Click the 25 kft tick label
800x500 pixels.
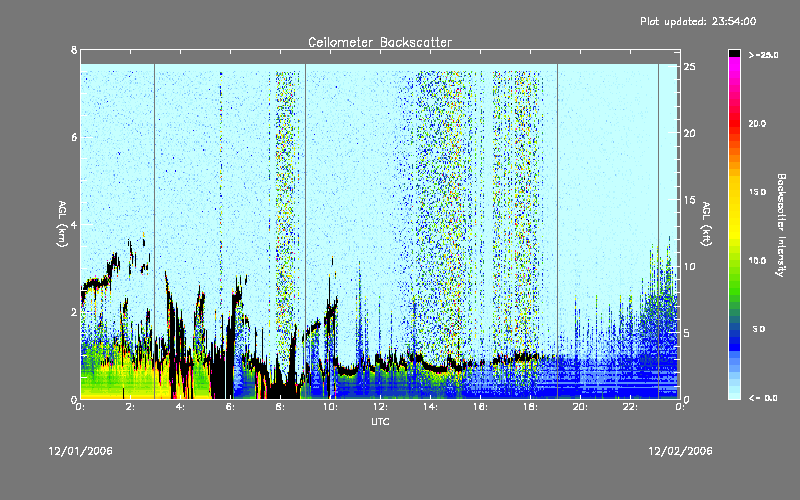pyautogui.click(x=689, y=67)
